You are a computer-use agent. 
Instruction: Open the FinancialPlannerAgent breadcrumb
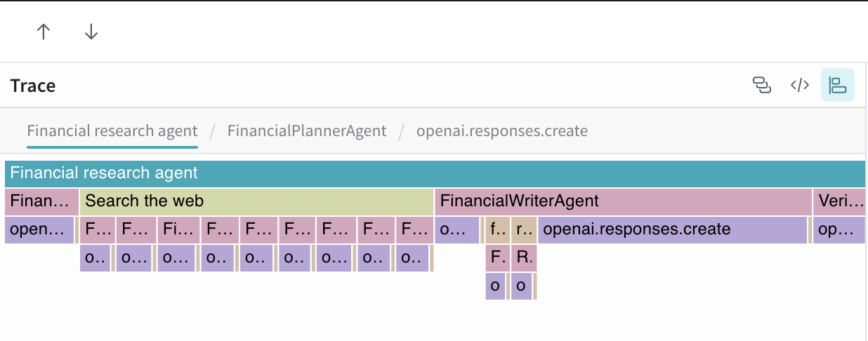coord(307,131)
